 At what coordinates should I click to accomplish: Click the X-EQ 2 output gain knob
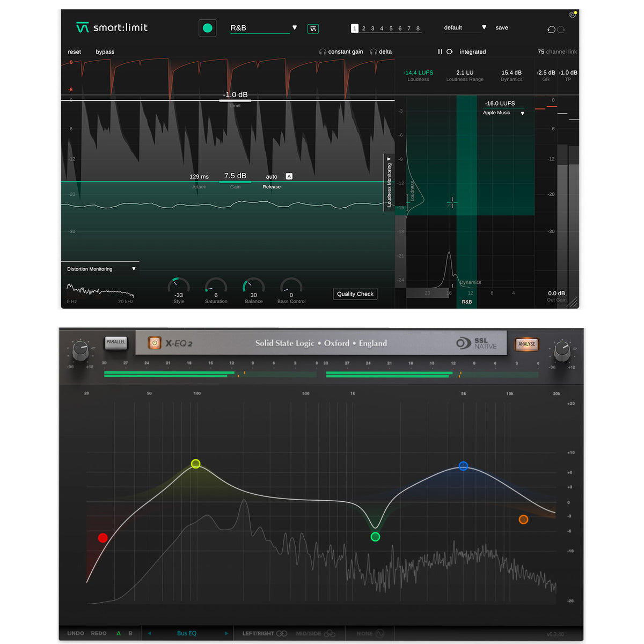point(562,351)
